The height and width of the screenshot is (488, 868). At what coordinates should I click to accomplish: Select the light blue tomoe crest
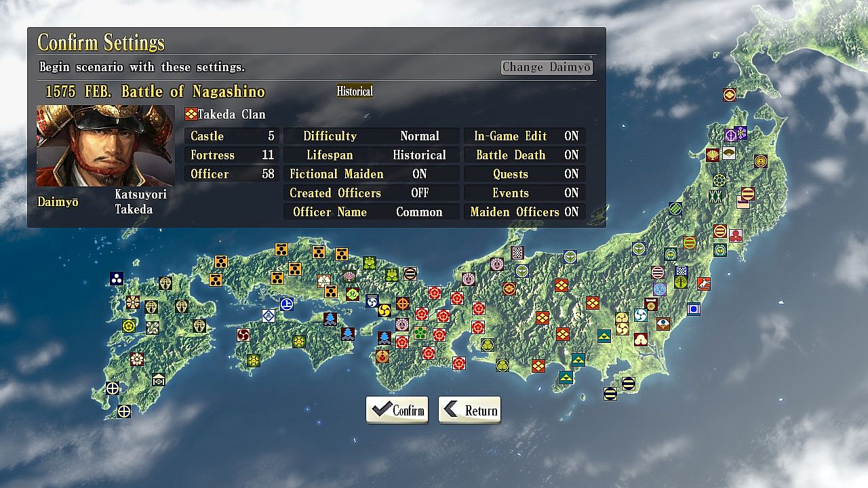click(640, 315)
